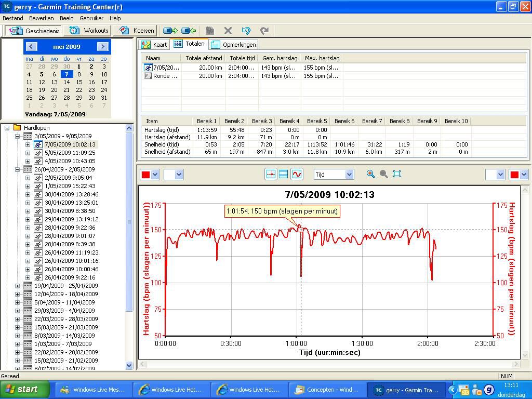Click the graph horizontal scrollbar
The height and width of the screenshot is (399, 532).
click(x=329, y=364)
